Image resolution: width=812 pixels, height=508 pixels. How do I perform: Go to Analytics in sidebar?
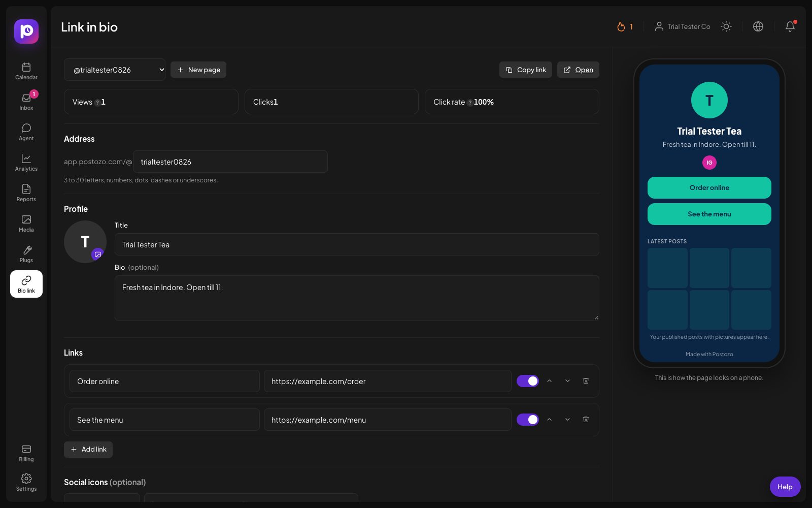click(26, 163)
